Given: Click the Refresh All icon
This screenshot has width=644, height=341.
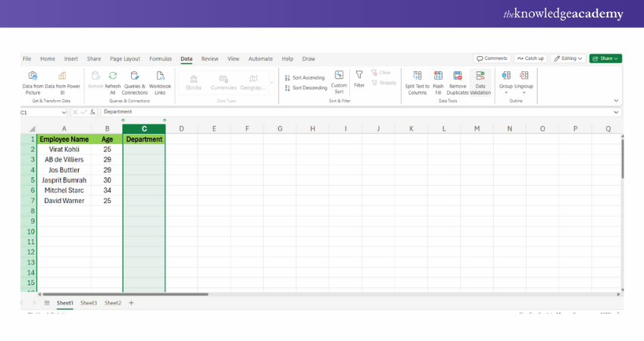Looking at the screenshot, I should click(113, 76).
